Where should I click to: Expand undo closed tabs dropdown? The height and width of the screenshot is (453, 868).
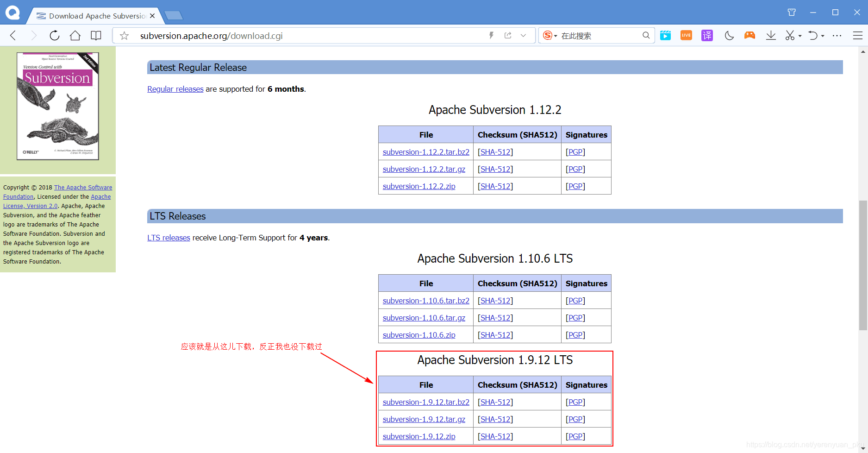tap(823, 36)
